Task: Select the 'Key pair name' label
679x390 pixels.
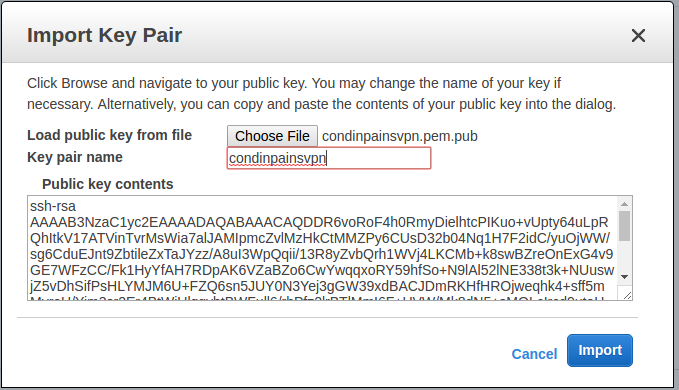Action: (75, 157)
